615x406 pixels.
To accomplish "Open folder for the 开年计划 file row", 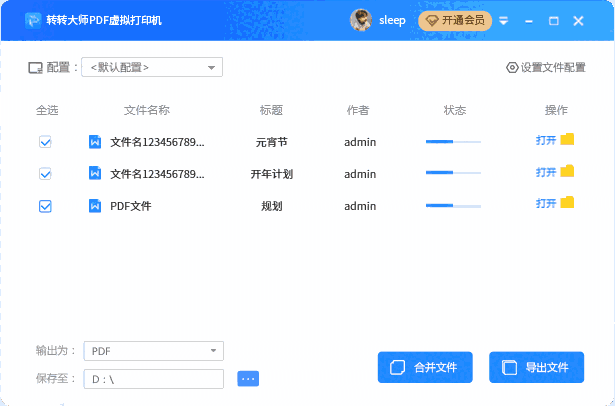I will click(x=567, y=171).
